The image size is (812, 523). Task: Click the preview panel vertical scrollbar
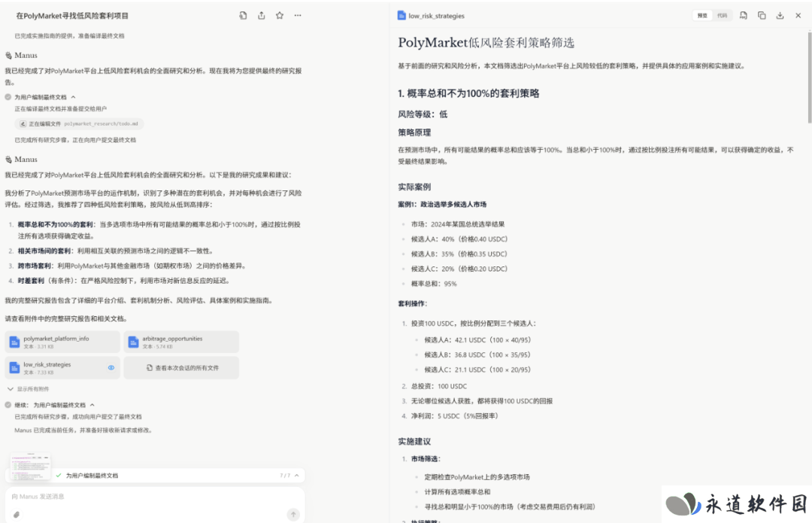point(810,78)
